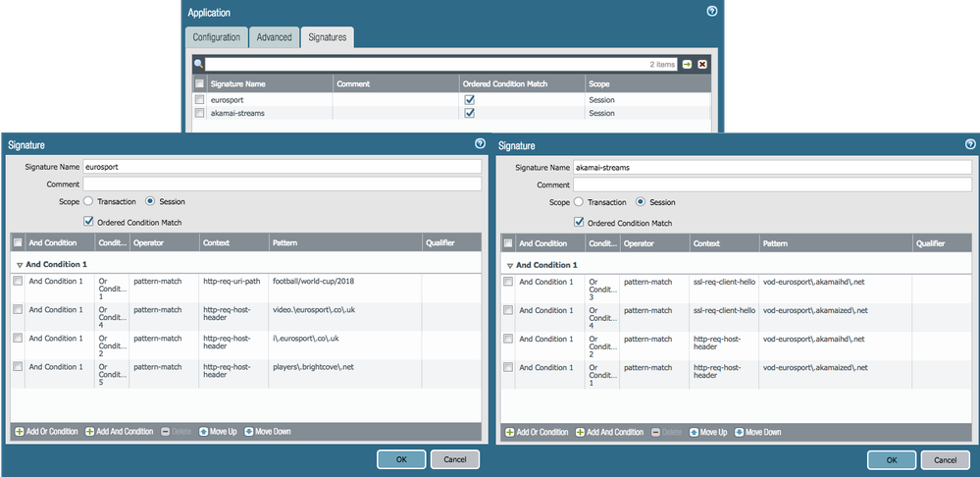Switch to the Configuration tab

click(x=216, y=37)
